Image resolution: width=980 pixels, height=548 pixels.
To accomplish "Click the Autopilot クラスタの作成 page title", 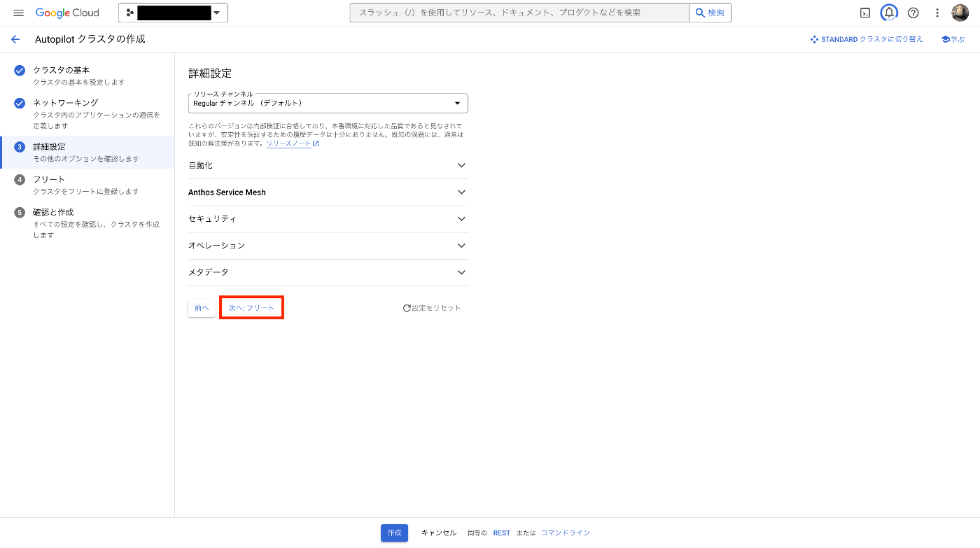I will (90, 39).
